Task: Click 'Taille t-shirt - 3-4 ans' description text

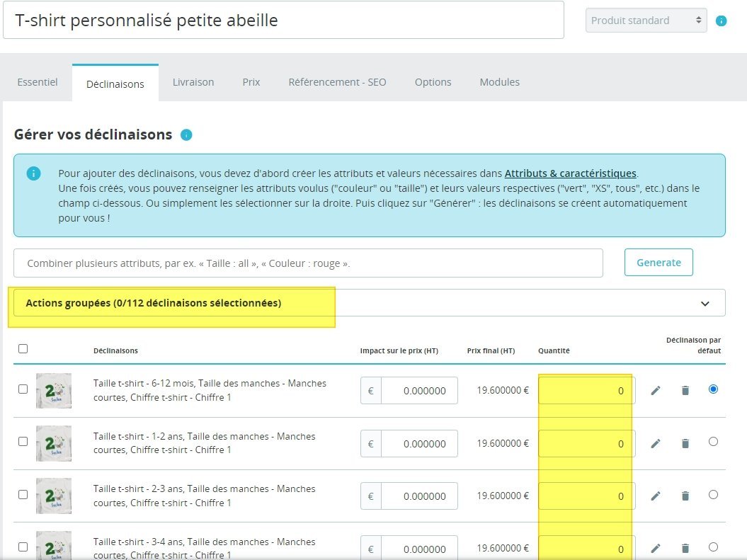Action: (x=205, y=548)
